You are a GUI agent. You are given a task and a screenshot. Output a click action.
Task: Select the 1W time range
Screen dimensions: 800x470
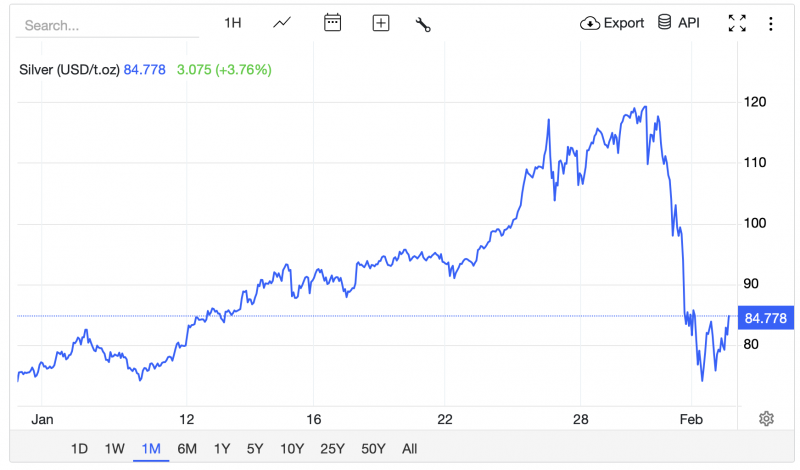115,449
